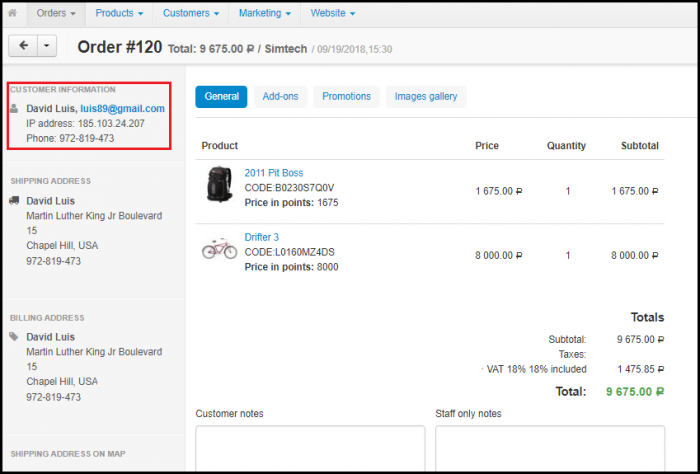
Task: Click the luis89@gmail.com email link
Action: [x=122, y=108]
